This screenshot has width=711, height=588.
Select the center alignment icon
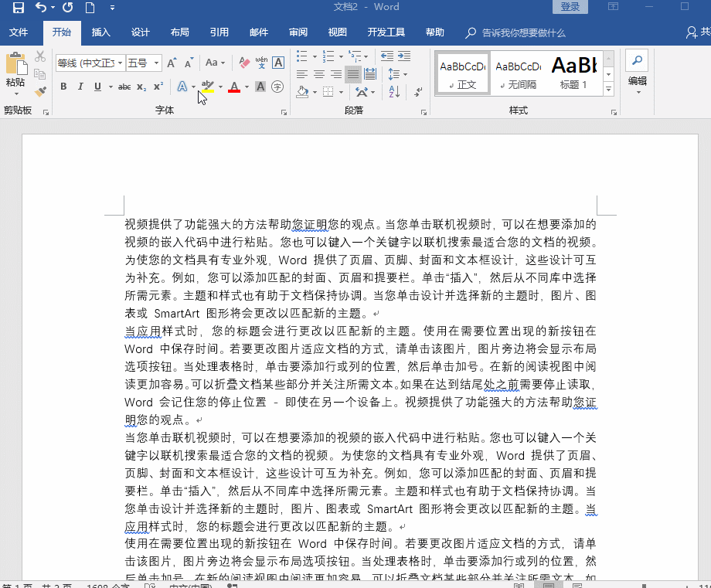318,74
